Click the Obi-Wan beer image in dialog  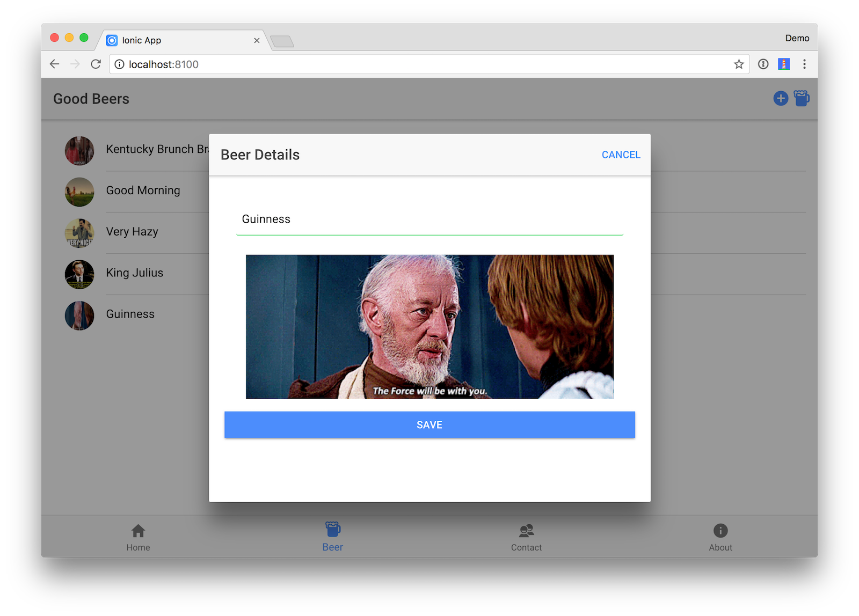click(429, 327)
